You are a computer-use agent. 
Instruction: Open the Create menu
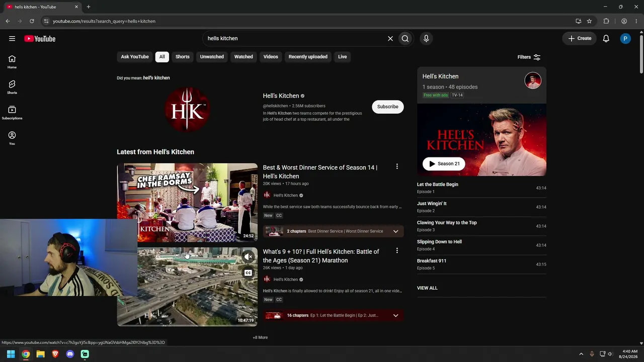pyautogui.click(x=580, y=39)
